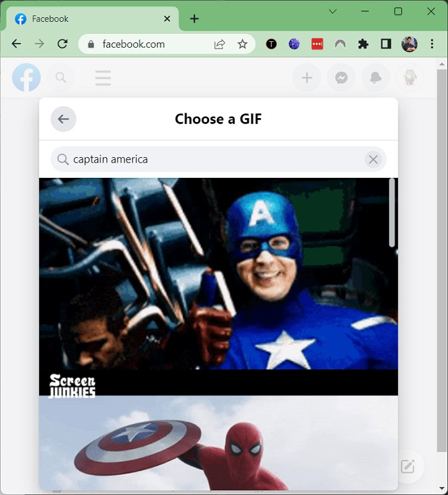The width and height of the screenshot is (448, 495).
Task: Open the notifications bell
Action: click(376, 78)
